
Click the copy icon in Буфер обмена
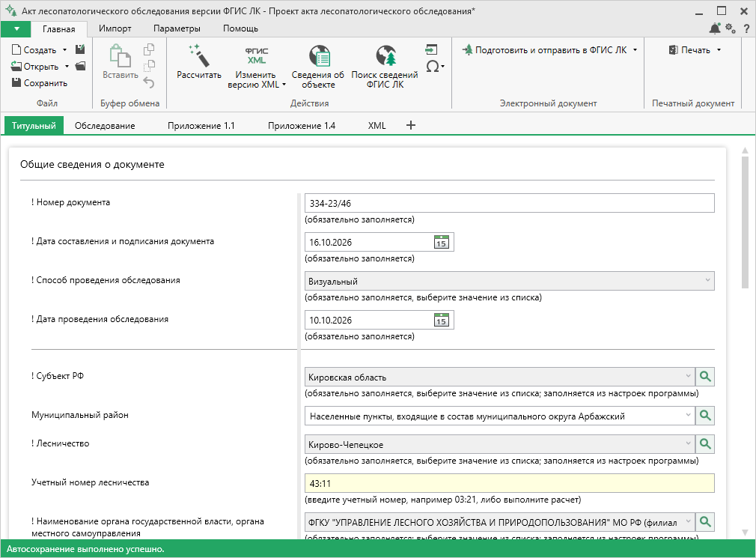point(149,49)
